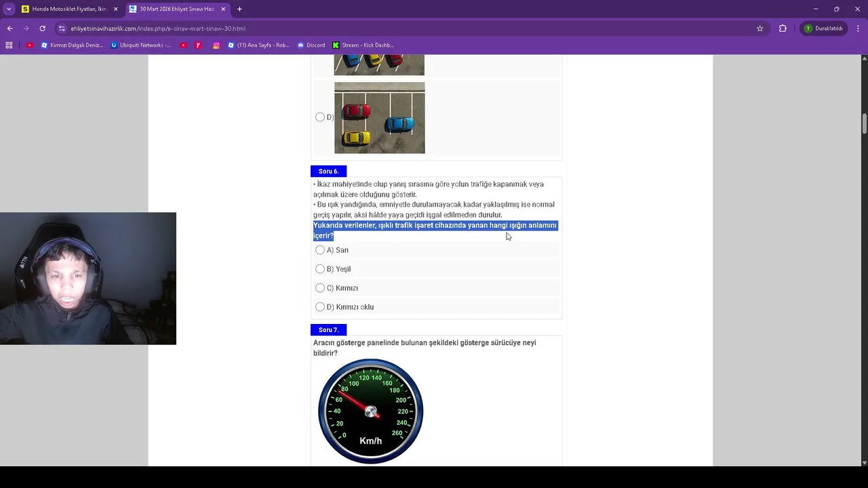Open the Stream - Kick Dashboard bookmark

coord(363,45)
